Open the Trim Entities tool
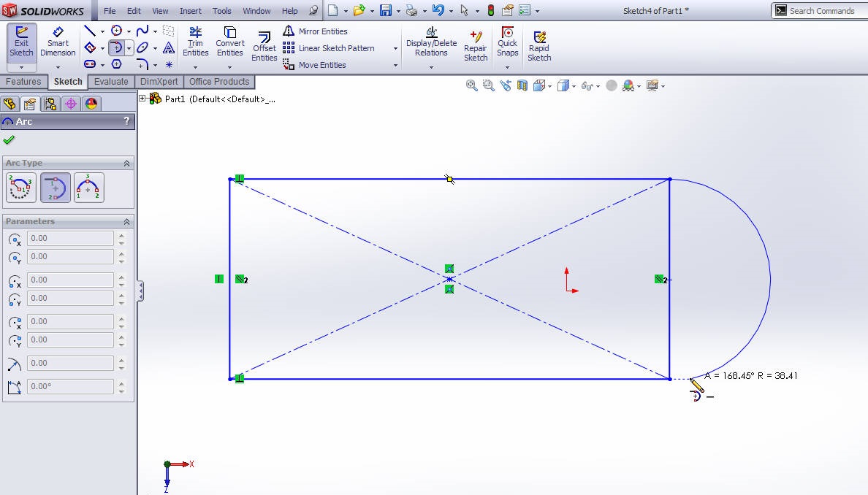The height and width of the screenshot is (495, 868). [195, 42]
